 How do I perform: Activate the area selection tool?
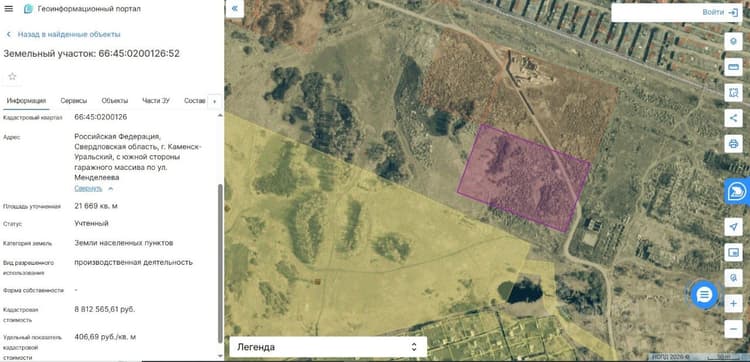tap(733, 93)
